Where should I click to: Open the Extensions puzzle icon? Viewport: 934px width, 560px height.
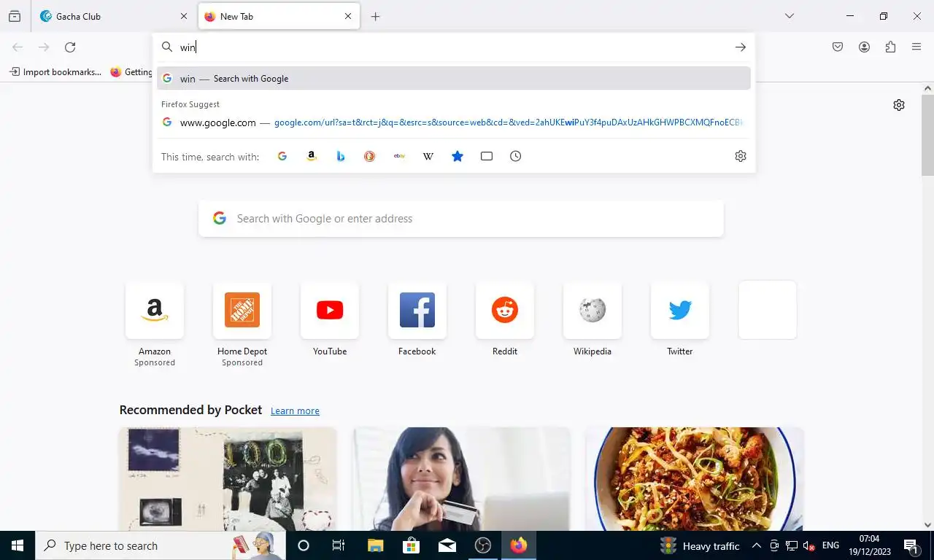coord(890,47)
